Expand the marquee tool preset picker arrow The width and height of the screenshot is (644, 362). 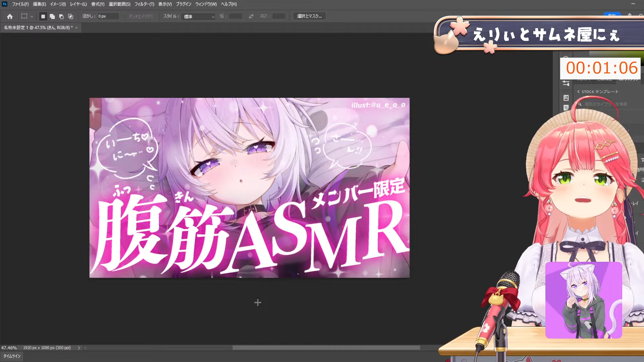(x=32, y=16)
